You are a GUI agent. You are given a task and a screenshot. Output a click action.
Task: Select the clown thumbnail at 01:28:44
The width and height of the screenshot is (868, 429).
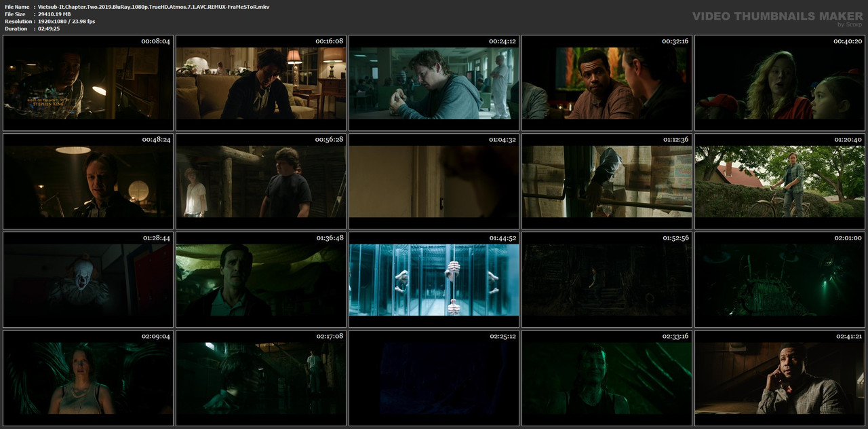(88, 280)
